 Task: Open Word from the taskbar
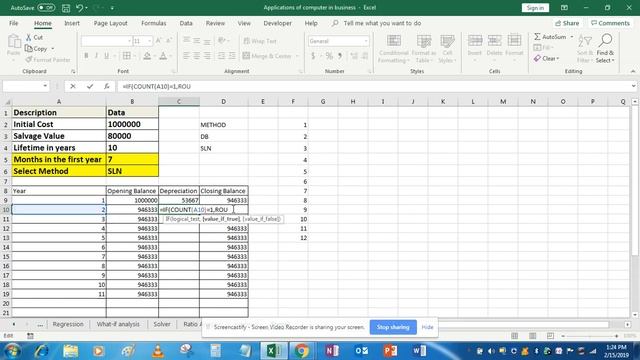419,351
